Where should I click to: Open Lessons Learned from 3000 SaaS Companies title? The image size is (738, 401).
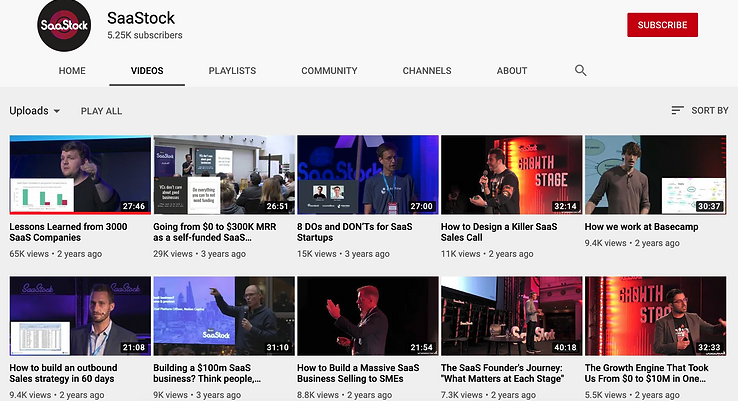(x=68, y=232)
